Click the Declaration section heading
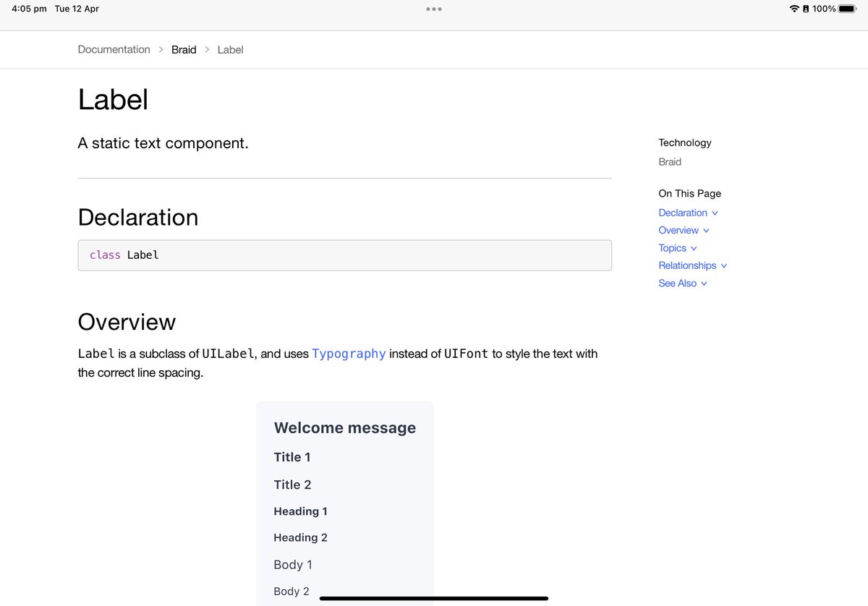 point(137,217)
